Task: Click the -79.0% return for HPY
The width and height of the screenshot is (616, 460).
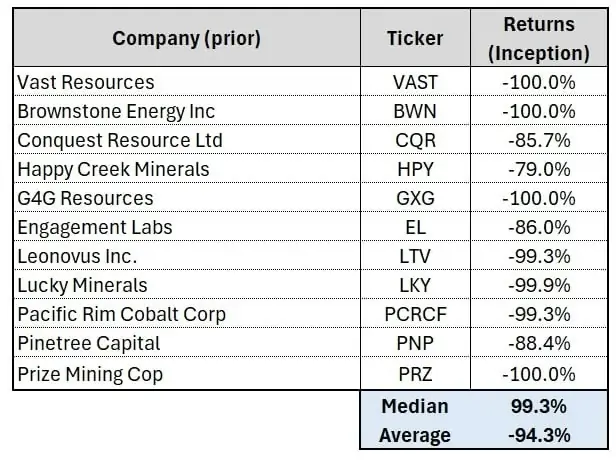Action: click(538, 169)
